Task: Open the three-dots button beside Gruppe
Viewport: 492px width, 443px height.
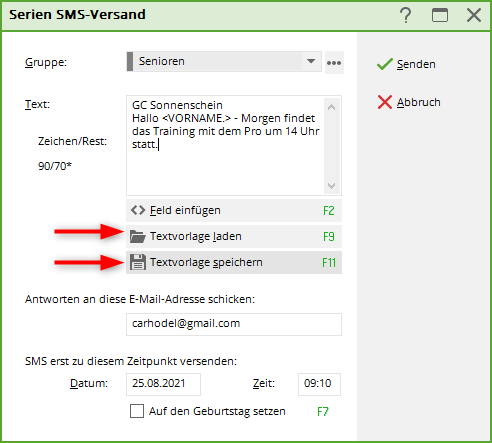Action: tap(334, 62)
